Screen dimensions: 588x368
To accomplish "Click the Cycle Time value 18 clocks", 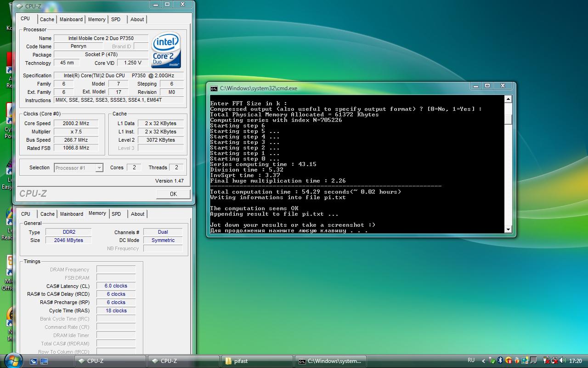I will tap(116, 311).
